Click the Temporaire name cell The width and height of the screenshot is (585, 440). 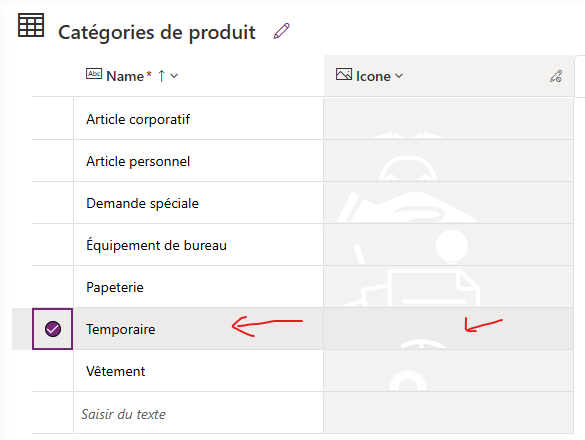point(198,329)
